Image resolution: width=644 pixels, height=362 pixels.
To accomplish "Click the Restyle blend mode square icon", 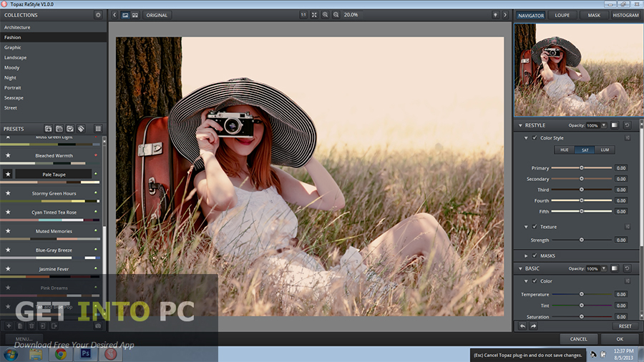I will [615, 125].
